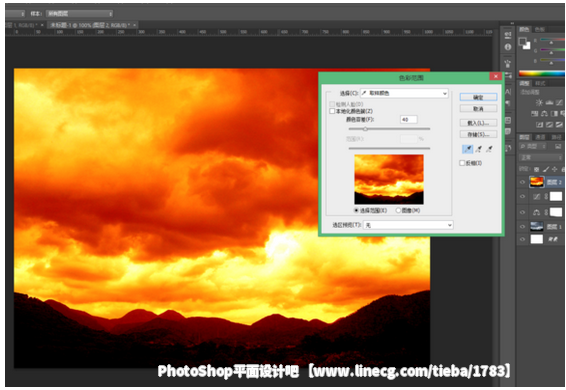Open the 样本 sample dropdown in options bar

pos(79,14)
